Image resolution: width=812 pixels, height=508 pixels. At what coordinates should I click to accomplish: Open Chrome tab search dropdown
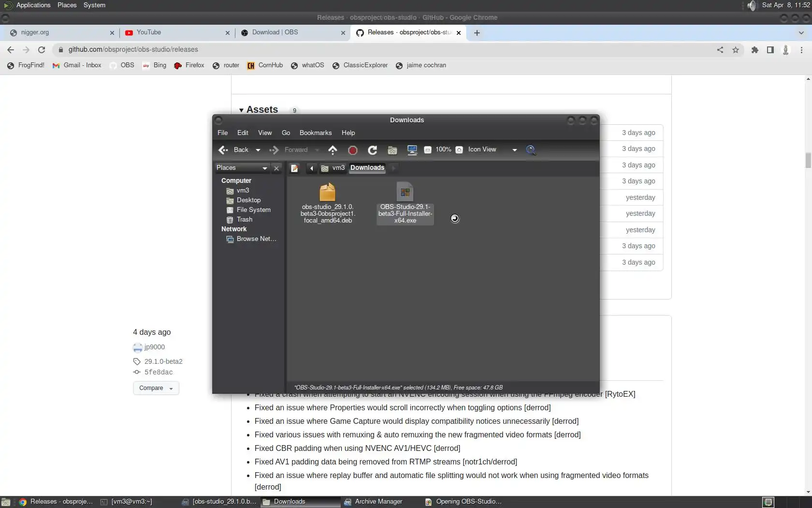tap(801, 33)
